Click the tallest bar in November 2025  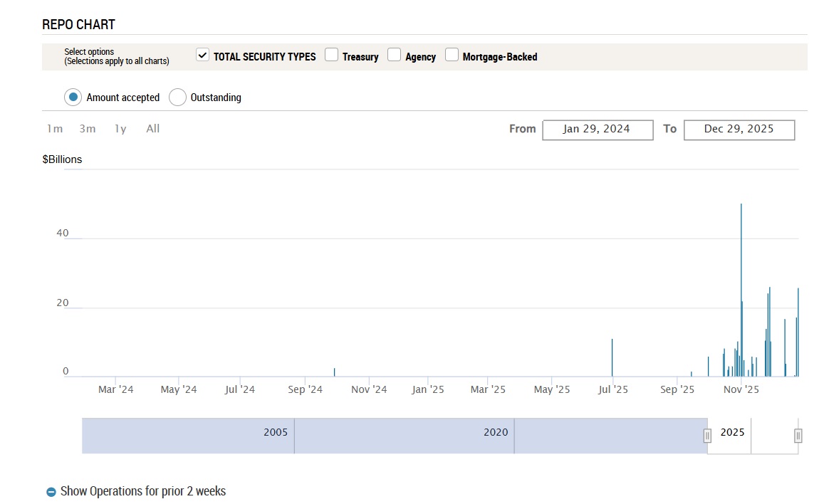(x=741, y=290)
